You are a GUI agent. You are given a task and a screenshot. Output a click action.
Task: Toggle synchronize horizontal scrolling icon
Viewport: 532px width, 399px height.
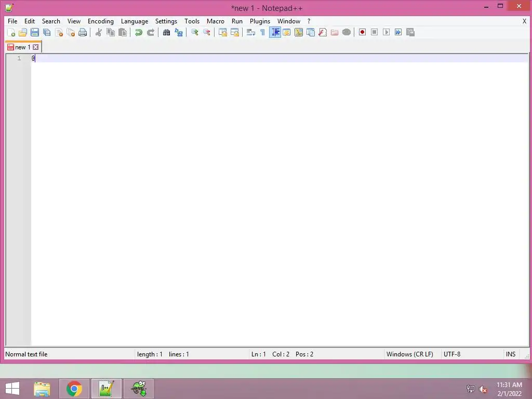point(234,32)
